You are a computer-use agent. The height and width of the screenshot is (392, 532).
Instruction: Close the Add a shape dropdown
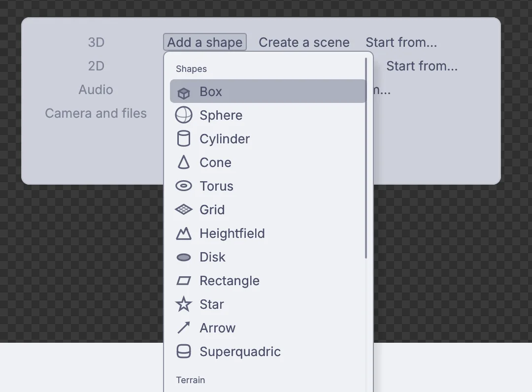coord(204,42)
